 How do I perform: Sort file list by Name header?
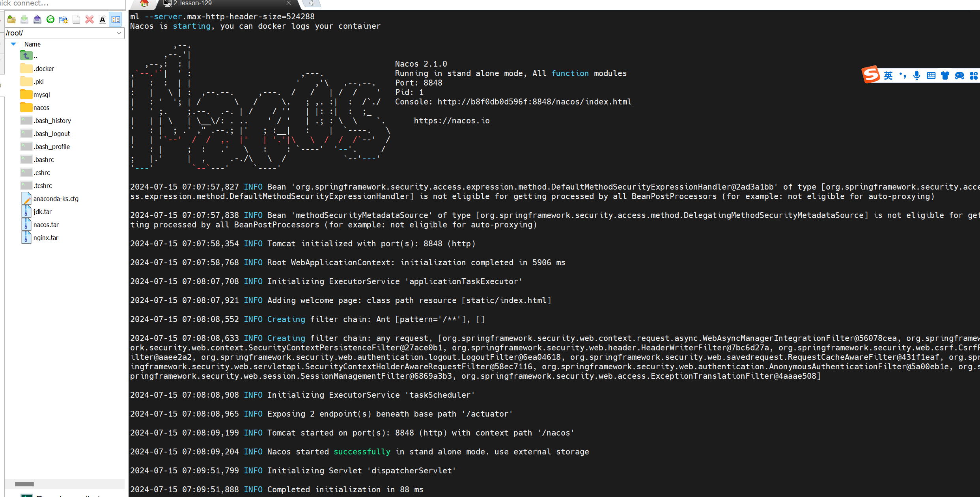tap(32, 44)
